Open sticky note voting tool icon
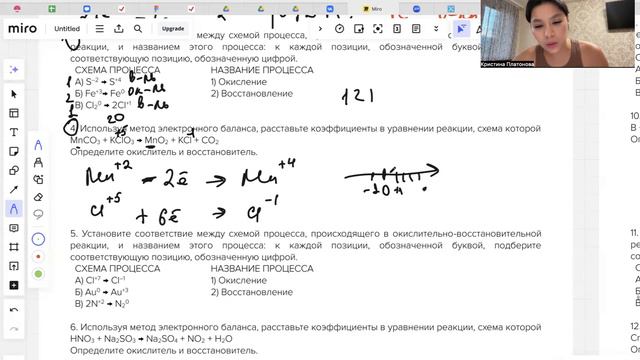The image size is (640, 360). pyautogui.click(x=359, y=29)
